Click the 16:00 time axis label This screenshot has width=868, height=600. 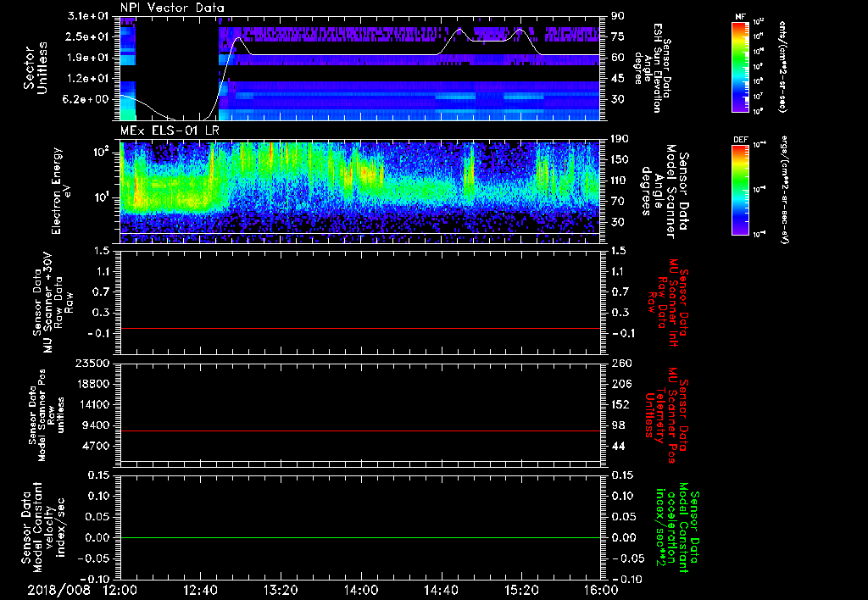601,590
